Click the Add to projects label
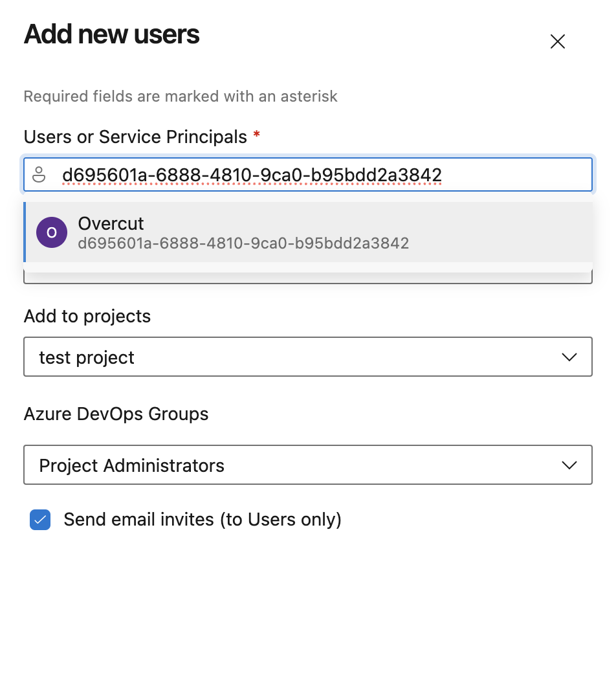This screenshot has height=690, width=616. coord(87,317)
